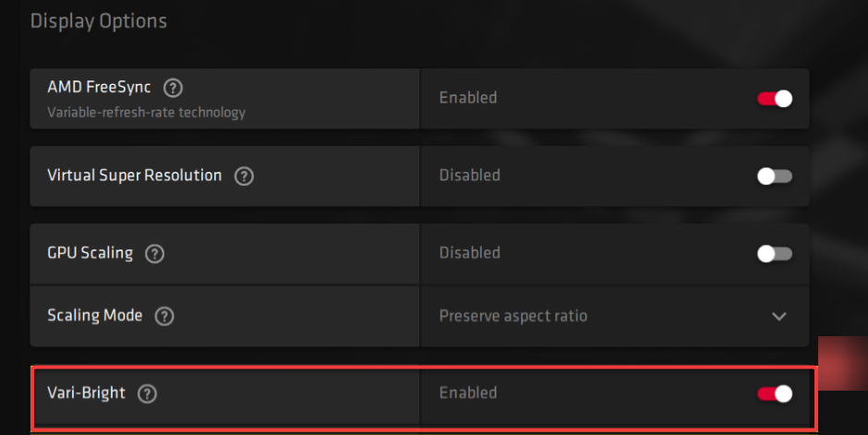
Task: Click the Display Options section heading
Action: pyautogui.click(x=99, y=21)
